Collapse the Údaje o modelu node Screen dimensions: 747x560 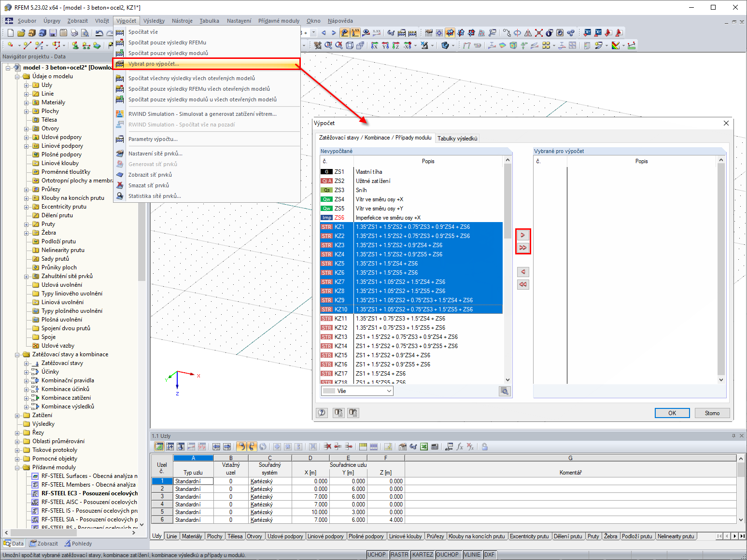(x=18, y=76)
